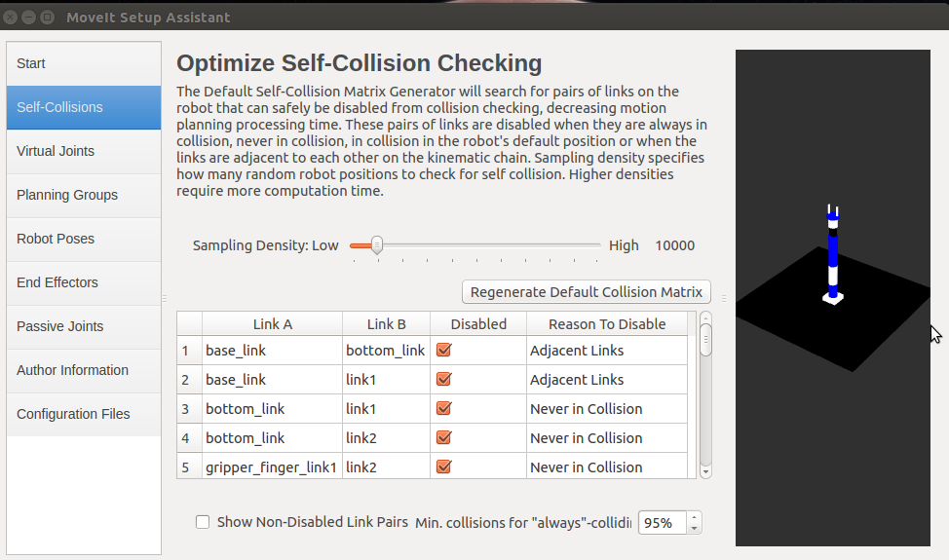Image resolution: width=949 pixels, height=560 pixels.
Task: Go to Virtual Joints section
Action: coord(84,151)
